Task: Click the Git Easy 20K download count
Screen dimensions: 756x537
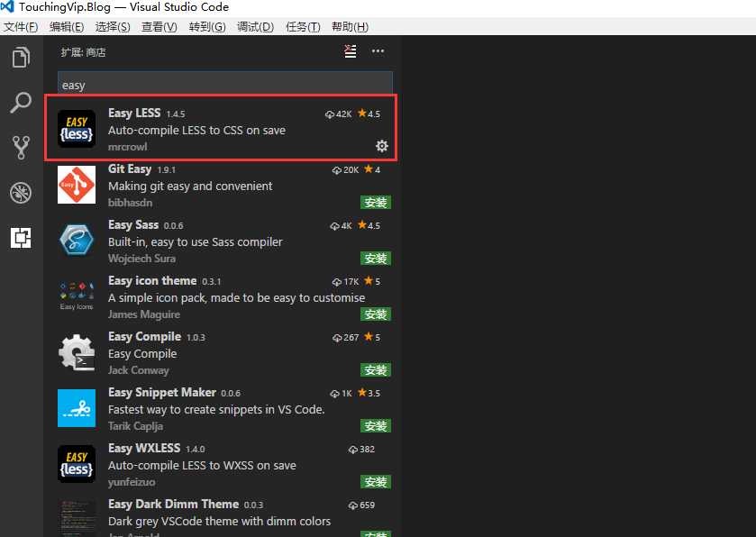Action: (x=346, y=169)
